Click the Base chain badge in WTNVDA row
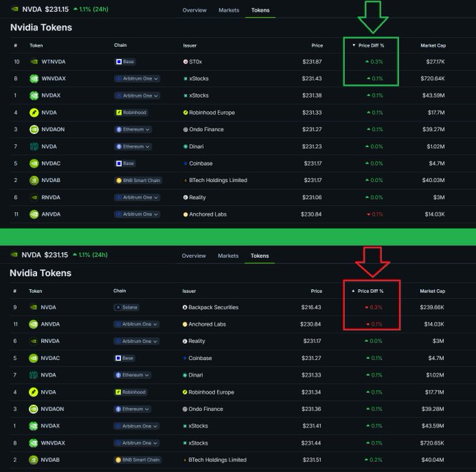Viewport: 476px width, 472px height. pyautogui.click(x=125, y=62)
